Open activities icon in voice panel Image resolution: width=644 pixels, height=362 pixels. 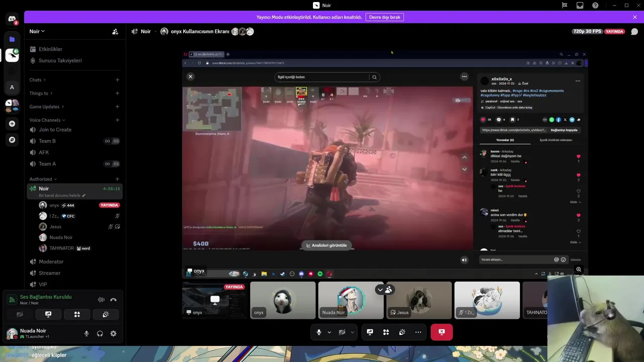click(x=77, y=314)
